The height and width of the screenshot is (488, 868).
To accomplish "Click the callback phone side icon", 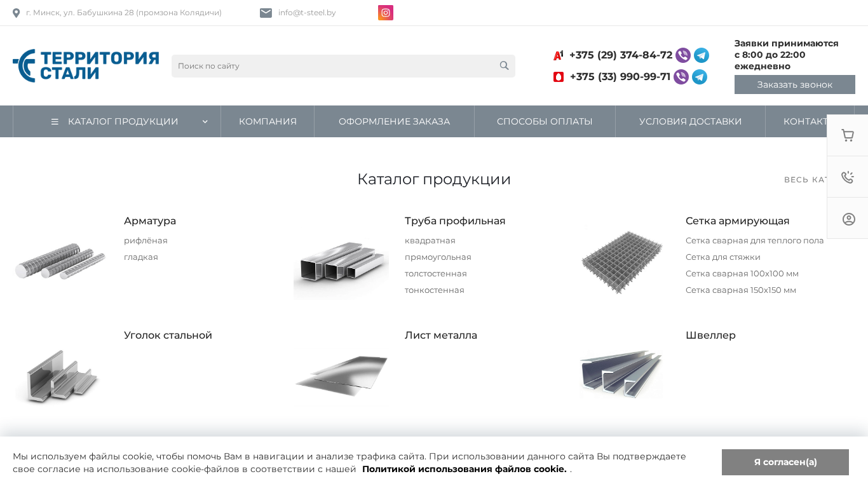I will (848, 177).
